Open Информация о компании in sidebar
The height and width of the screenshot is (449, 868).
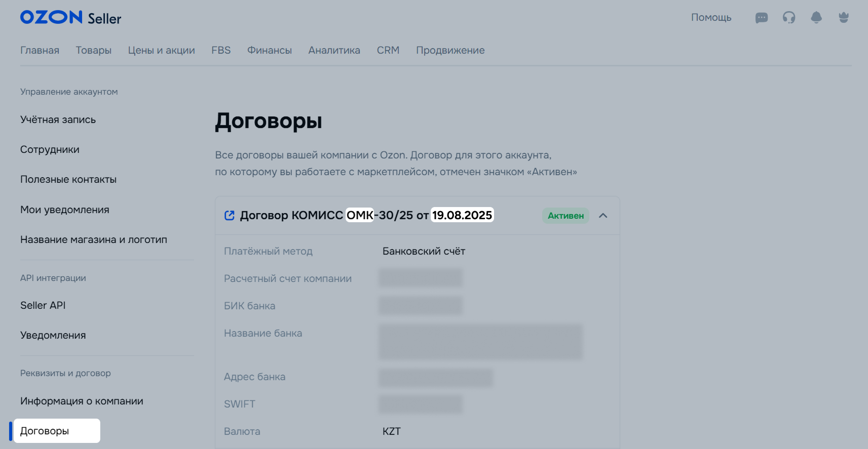82,401
